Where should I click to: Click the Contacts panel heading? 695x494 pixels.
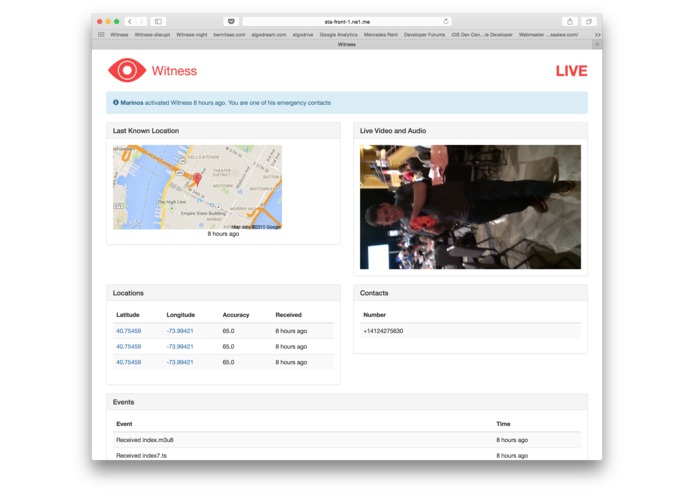click(x=374, y=293)
